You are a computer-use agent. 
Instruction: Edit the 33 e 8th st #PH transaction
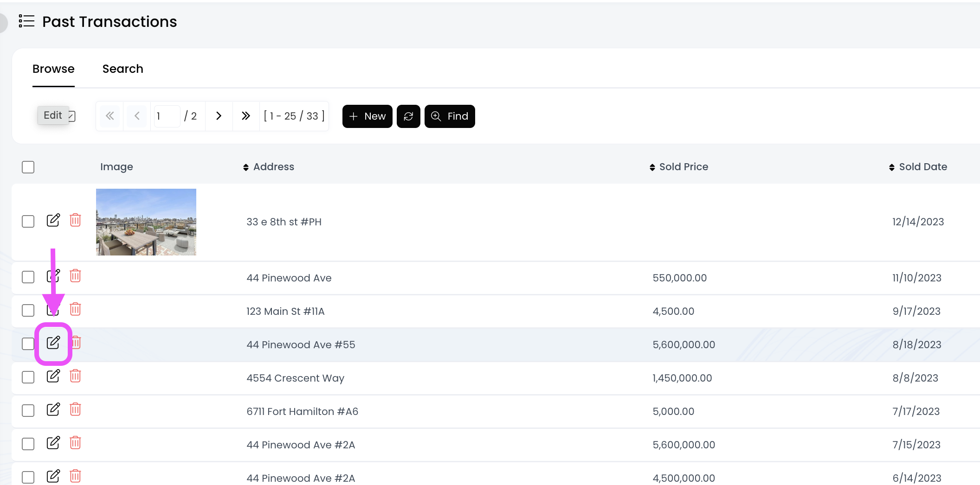[53, 220]
